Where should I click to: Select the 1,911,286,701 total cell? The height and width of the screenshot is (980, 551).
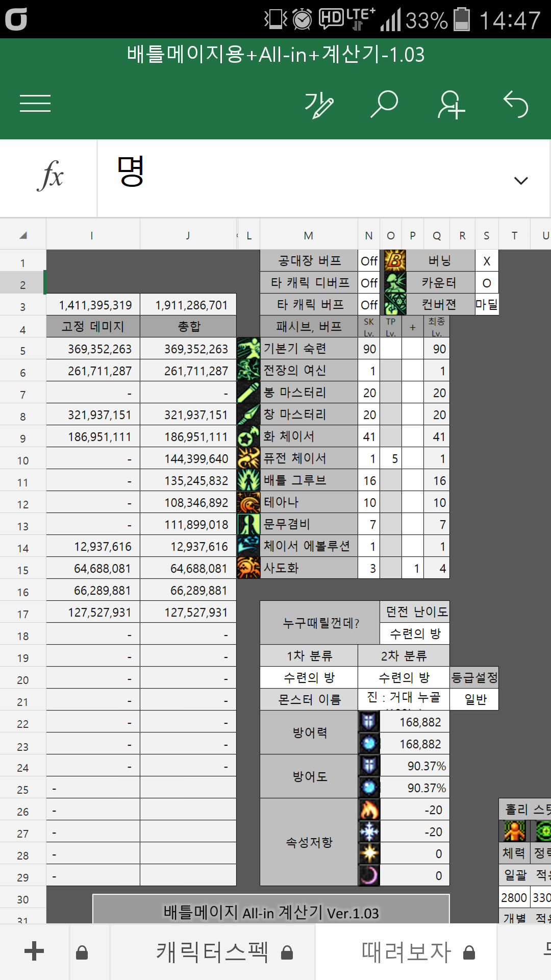tap(189, 305)
